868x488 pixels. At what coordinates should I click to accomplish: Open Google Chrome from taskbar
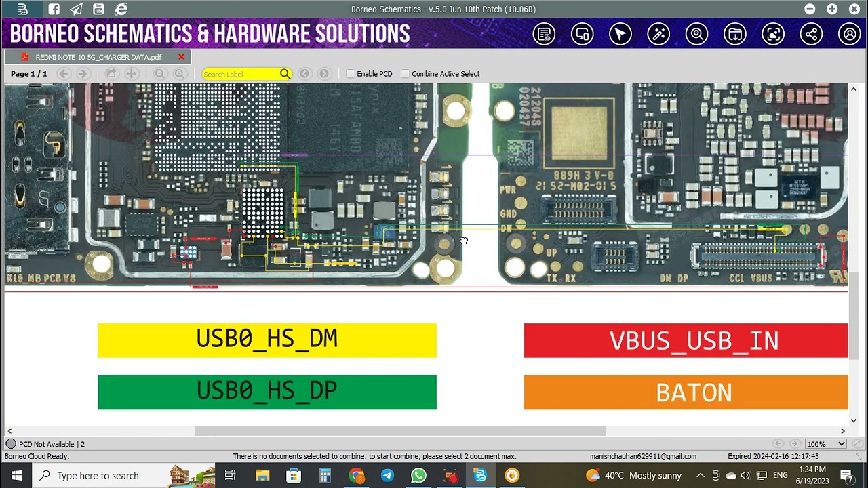357,476
